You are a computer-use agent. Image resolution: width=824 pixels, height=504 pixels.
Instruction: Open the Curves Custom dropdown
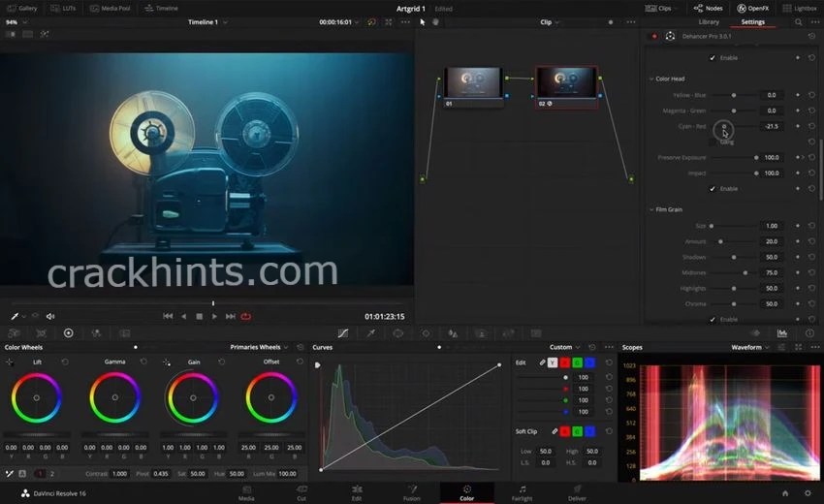tap(565, 347)
